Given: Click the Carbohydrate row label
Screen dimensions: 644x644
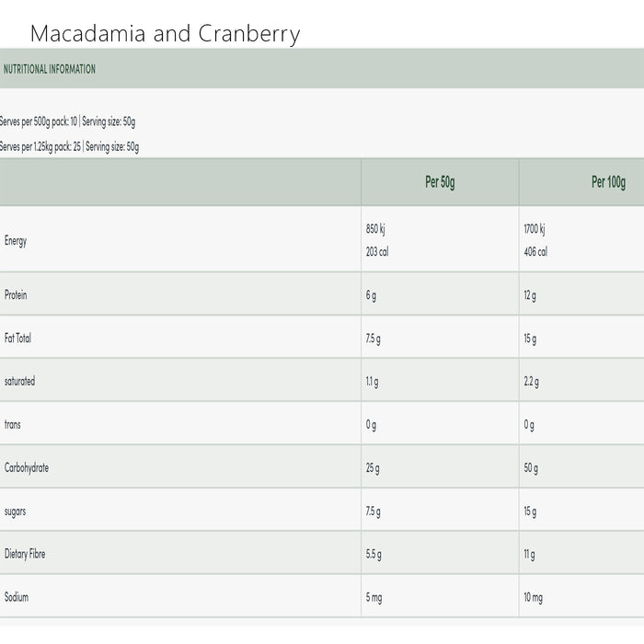Looking at the screenshot, I should click(x=27, y=467).
